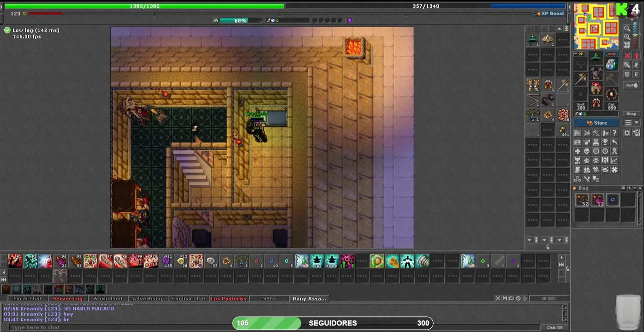Viewport: 644px width, 332px height.
Task: Use the F4 item slot with count 21
Action: [60, 261]
